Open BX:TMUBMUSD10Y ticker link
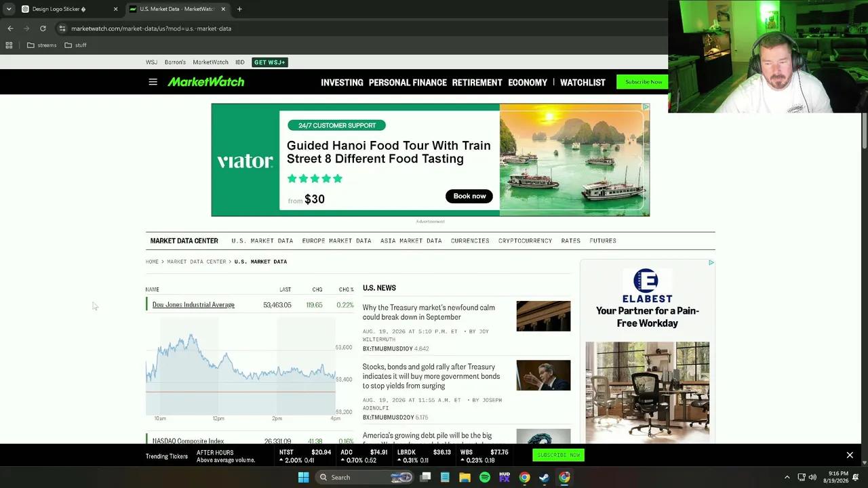The height and width of the screenshot is (488, 868). [387, 349]
